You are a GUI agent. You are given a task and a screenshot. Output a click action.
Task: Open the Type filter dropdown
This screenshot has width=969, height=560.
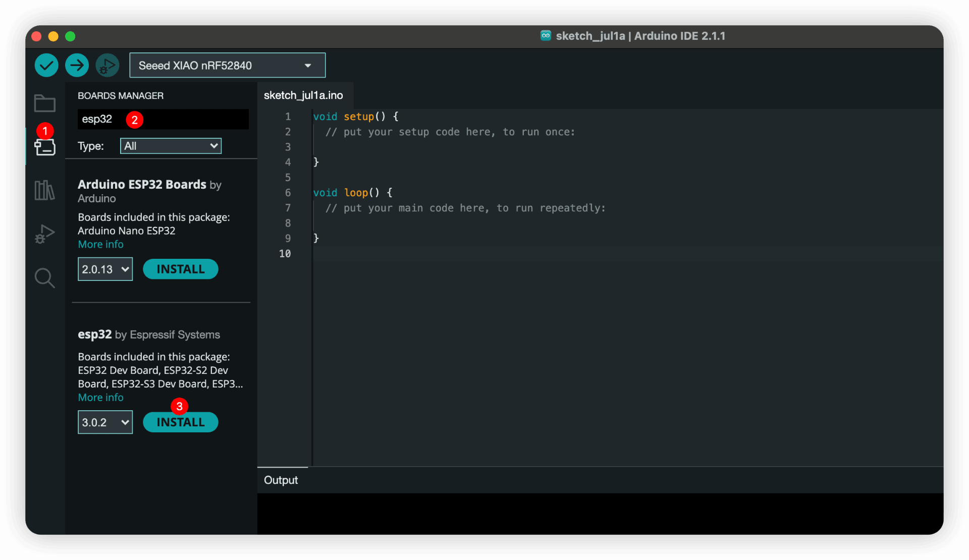[x=171, y=146]
